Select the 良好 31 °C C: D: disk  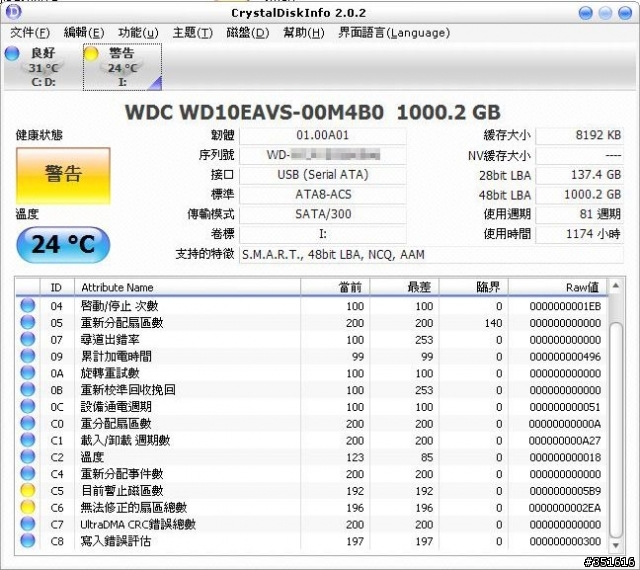tap(41, 67)
